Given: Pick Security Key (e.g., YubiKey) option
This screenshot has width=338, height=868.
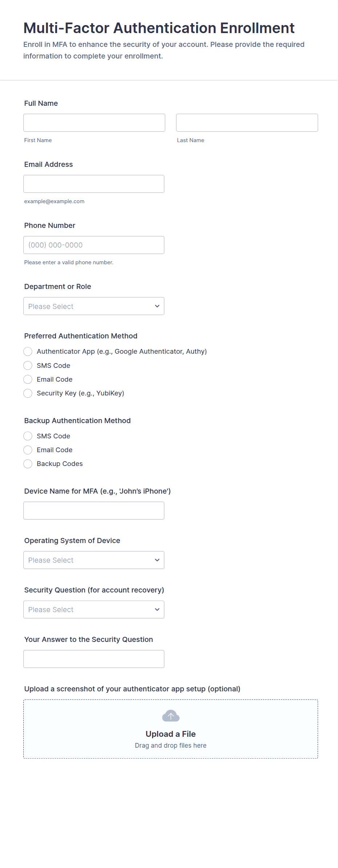Looking at the screenshot, I should [x=28, y=393].
